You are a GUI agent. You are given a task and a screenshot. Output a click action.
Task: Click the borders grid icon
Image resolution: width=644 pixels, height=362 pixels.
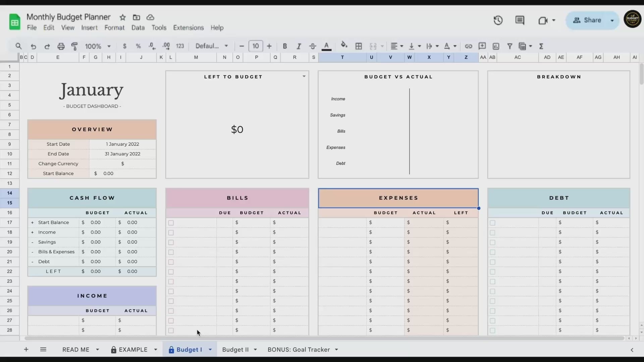pyautogui.click(x=359, y=46)
